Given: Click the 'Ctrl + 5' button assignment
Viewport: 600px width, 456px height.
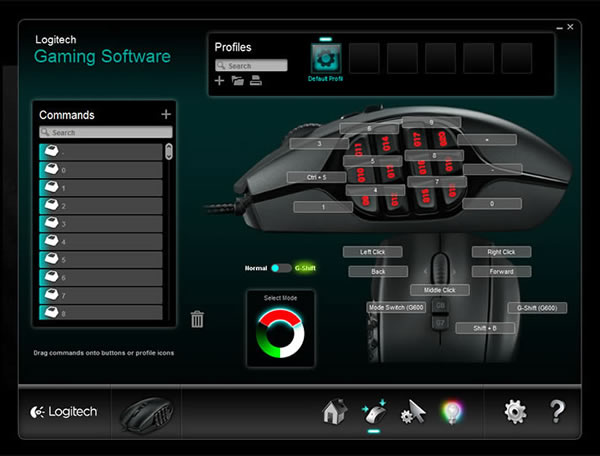Looking at the screenshot, I should coord(316,177).
